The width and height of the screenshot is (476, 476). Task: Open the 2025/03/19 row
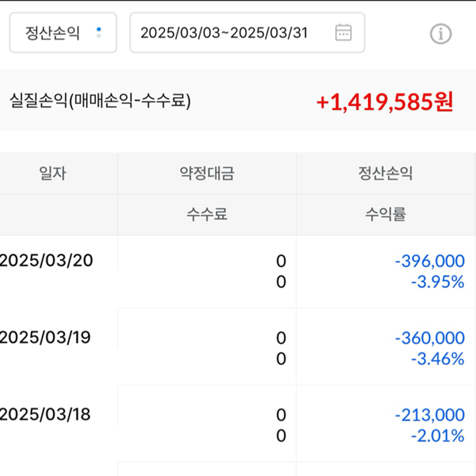click(x=46, y=337)
